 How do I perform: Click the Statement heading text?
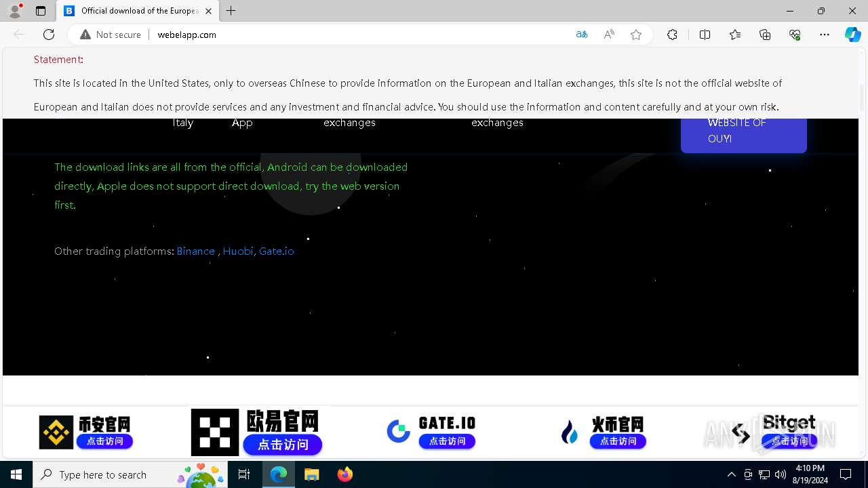(x=58, y=60)
